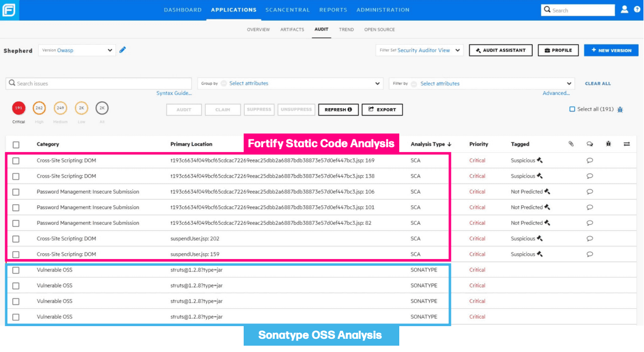The image size is (644, 352).
Task: Click the bug icon beside Select all
Action: click(x=620, y=109)
